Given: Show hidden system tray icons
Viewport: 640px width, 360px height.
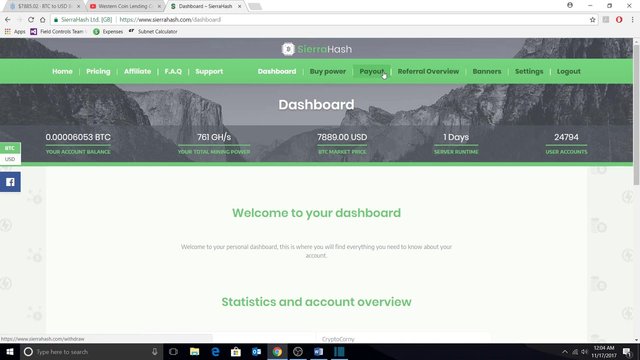Looking at the screenshot, I should pos(565,352).
